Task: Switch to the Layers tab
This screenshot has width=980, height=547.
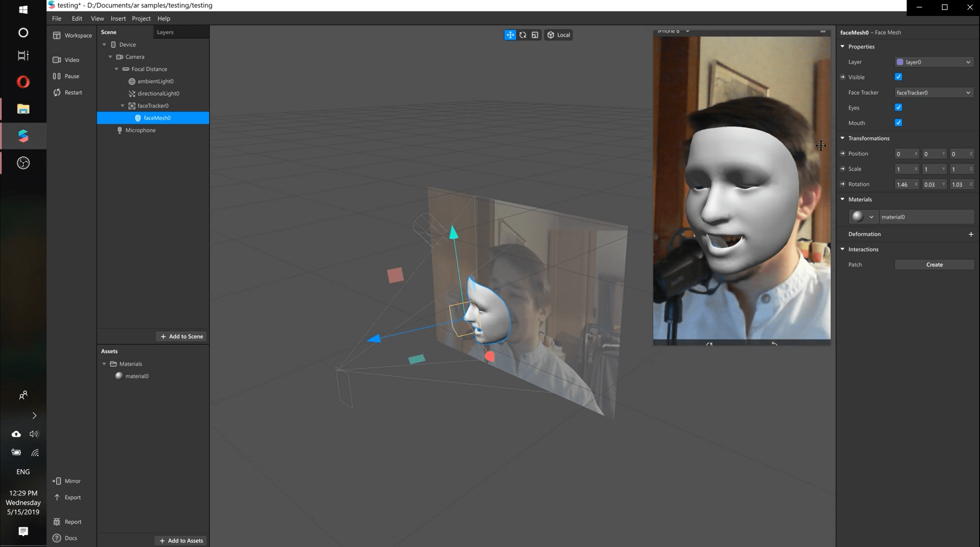Action: tap(165, 32)
